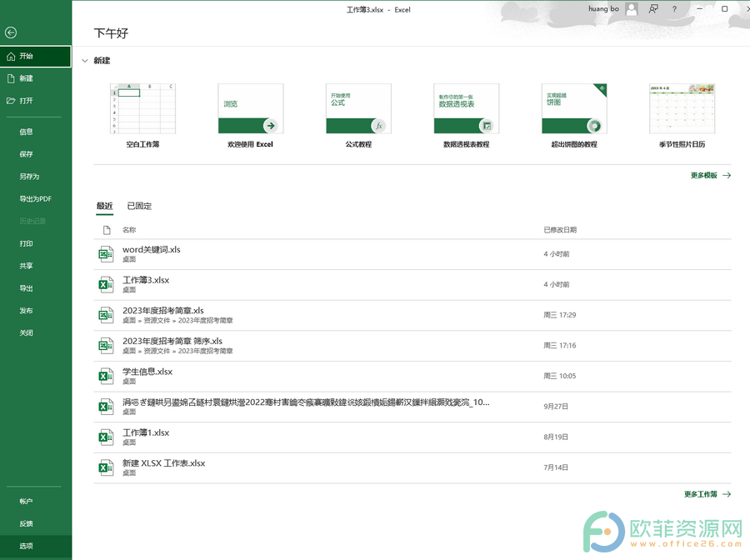Open the 数据透视表教程 template
Image resolution: width=750 pixels, height=560 pixels.
coord(467,116)
